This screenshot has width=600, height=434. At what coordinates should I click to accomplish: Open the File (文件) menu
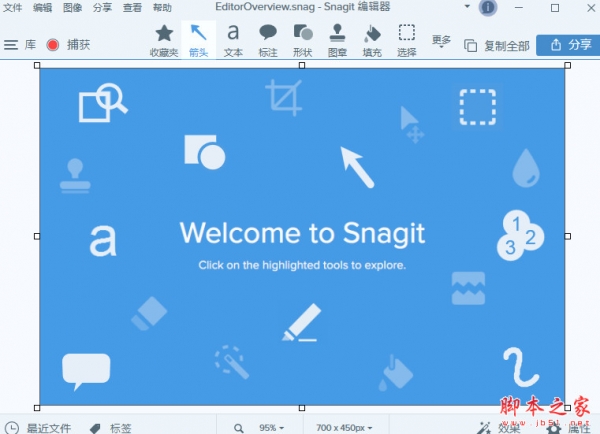[12, 7]
